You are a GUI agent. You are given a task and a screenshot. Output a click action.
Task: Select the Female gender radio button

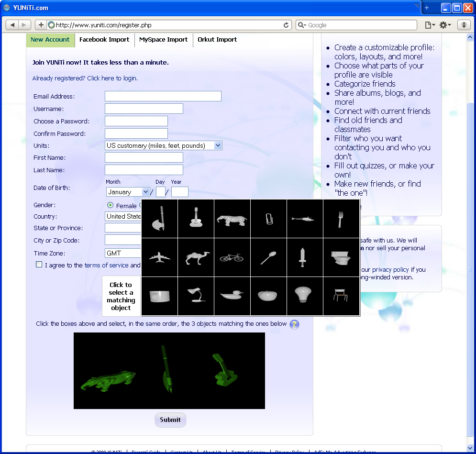point(111,205)
